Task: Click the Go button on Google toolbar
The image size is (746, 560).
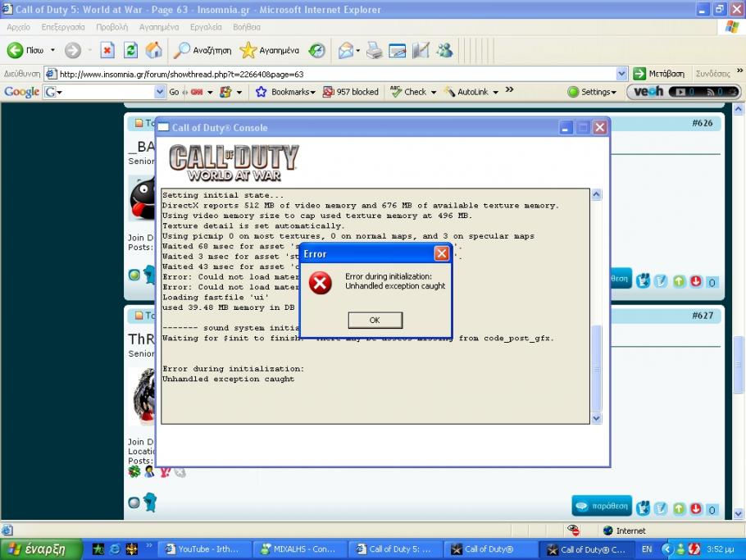Action: point(174,92)
